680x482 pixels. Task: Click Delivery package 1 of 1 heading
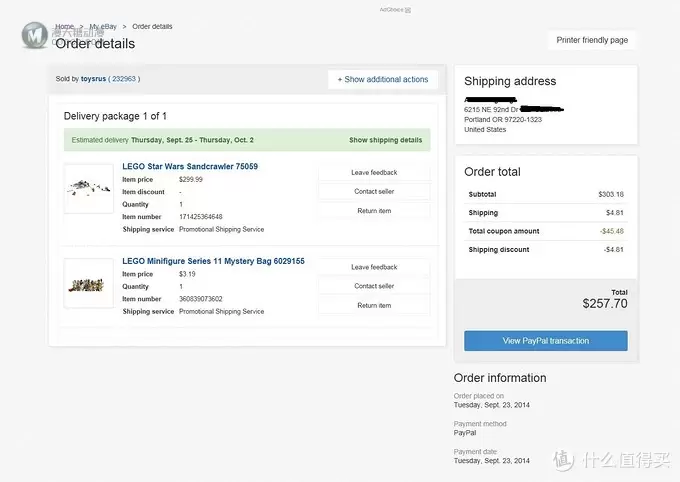point(115,116)
